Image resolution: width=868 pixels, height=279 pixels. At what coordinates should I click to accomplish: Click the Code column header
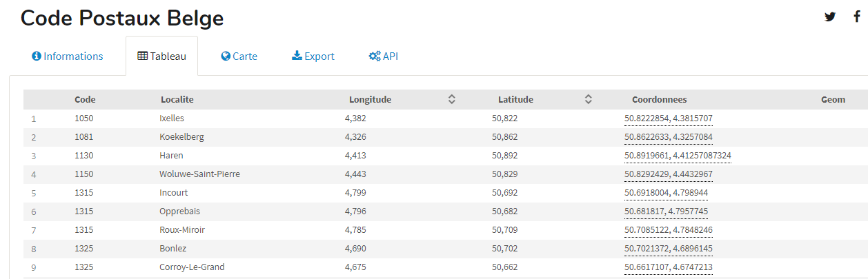pos(85,100)
